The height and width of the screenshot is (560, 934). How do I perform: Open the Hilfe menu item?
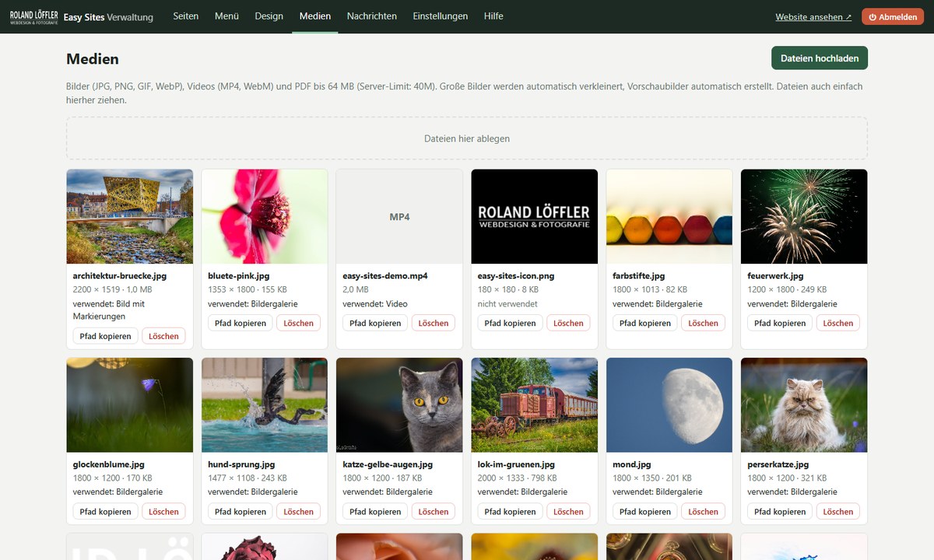[x=493, y=16]
